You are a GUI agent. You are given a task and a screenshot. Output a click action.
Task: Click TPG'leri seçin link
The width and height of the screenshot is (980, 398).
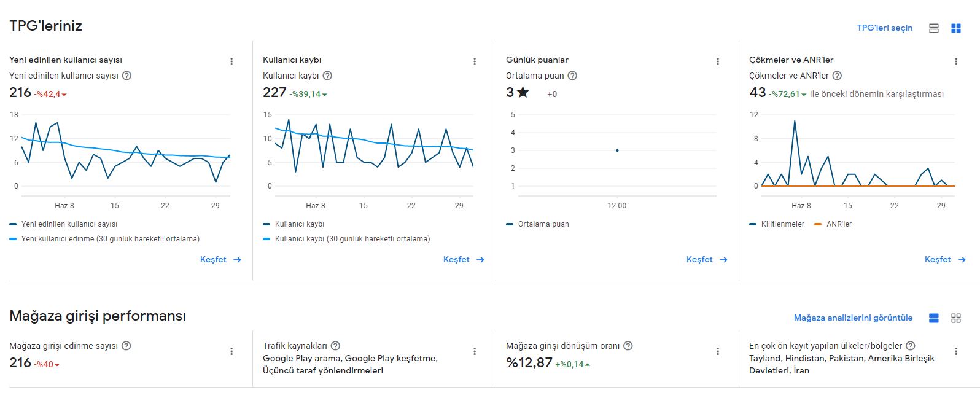click(x=885, y=28)
